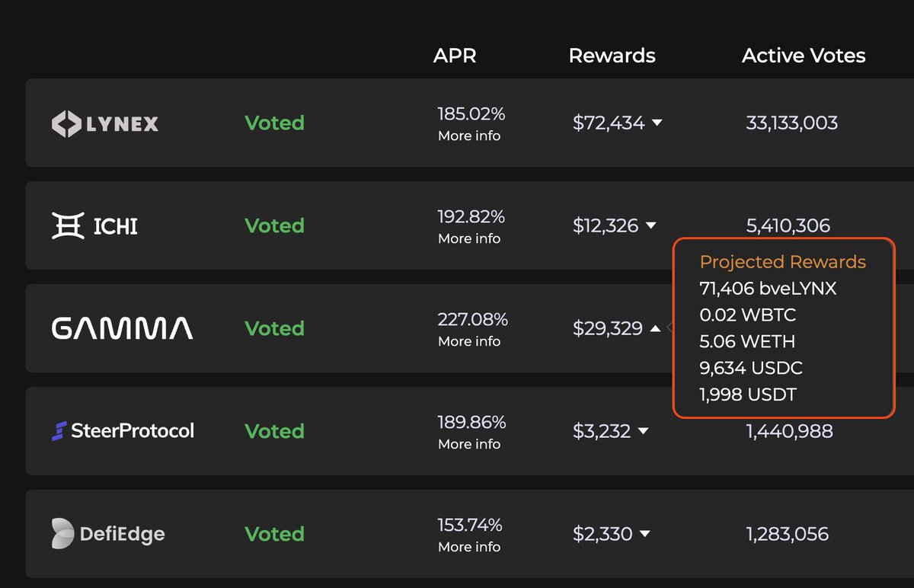Expand the $3,232 rewards dropdown arrow
This screenshot has width=914, height=588.
click(643, 431)
